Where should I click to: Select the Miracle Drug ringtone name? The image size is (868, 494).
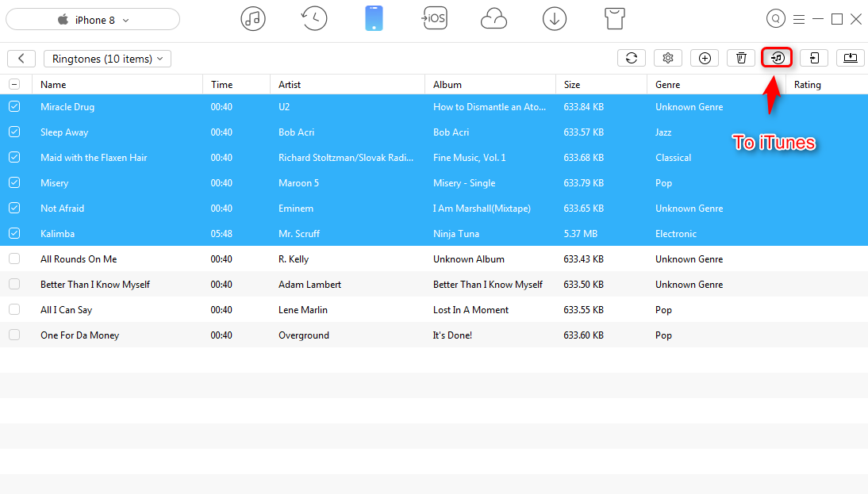pos(67,107)
